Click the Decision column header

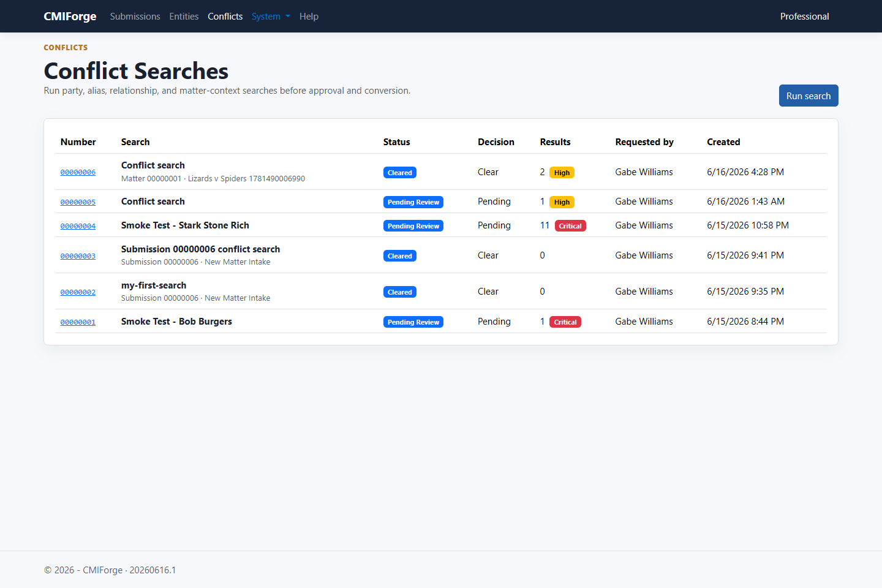(496, 142)
